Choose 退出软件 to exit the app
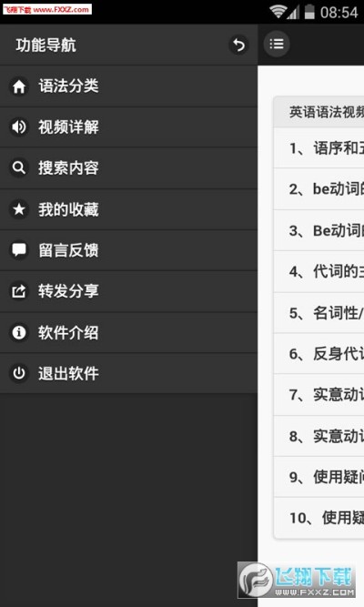 pos(128,373)
